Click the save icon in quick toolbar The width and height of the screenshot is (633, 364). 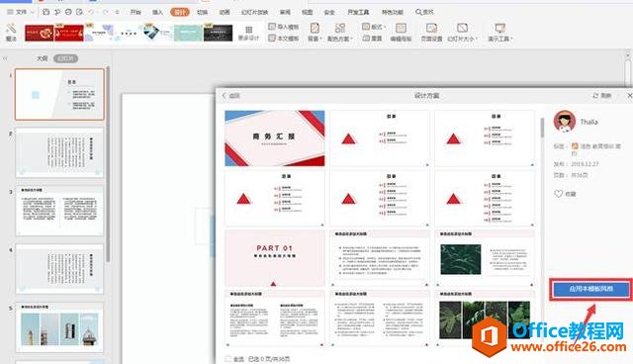(x=46, y=12)
